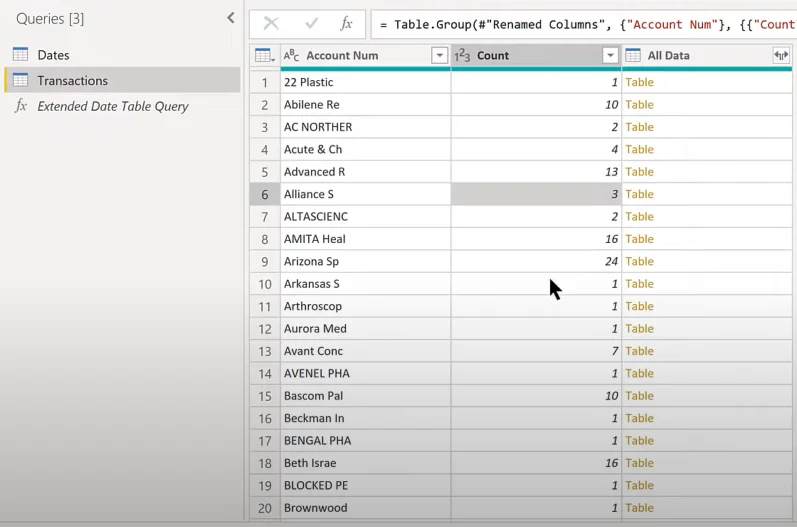Open Table link in Arizona Sp row
This screenshot has width=797, height=527.
click(x=639, y=261)
